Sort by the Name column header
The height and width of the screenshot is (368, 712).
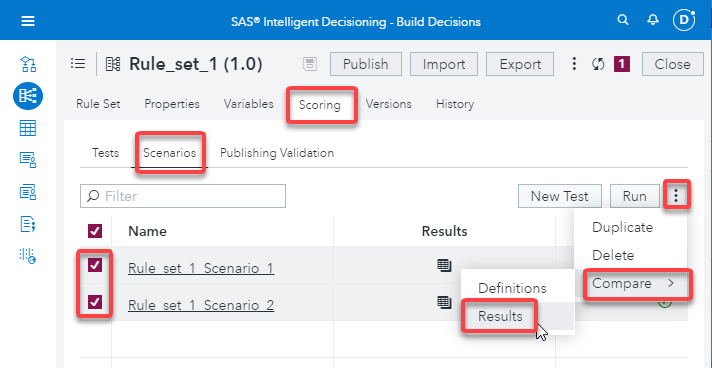click(148, 231)
